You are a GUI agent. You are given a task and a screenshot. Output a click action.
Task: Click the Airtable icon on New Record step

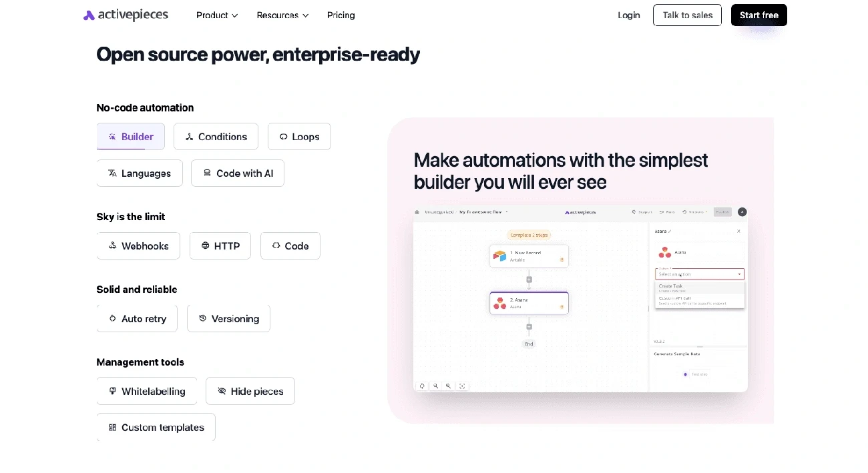click(x=499, y=256)
